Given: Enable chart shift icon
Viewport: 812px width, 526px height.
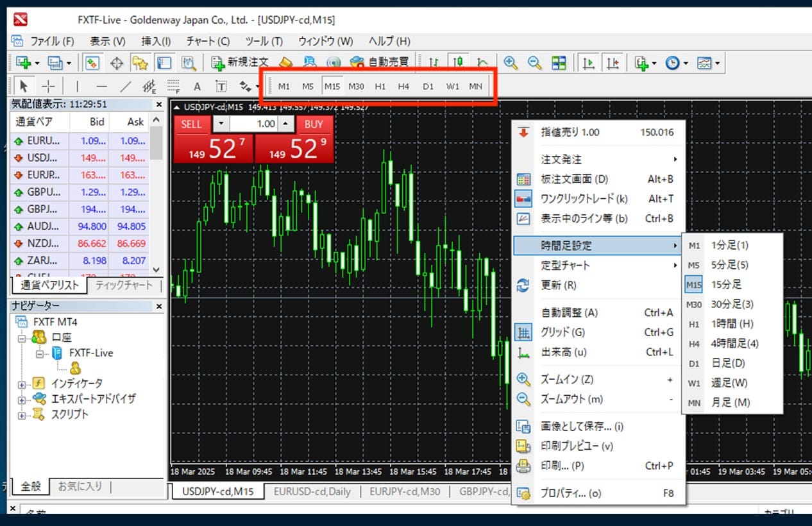Looking at the screenshot, I should [x=612, y=62].
